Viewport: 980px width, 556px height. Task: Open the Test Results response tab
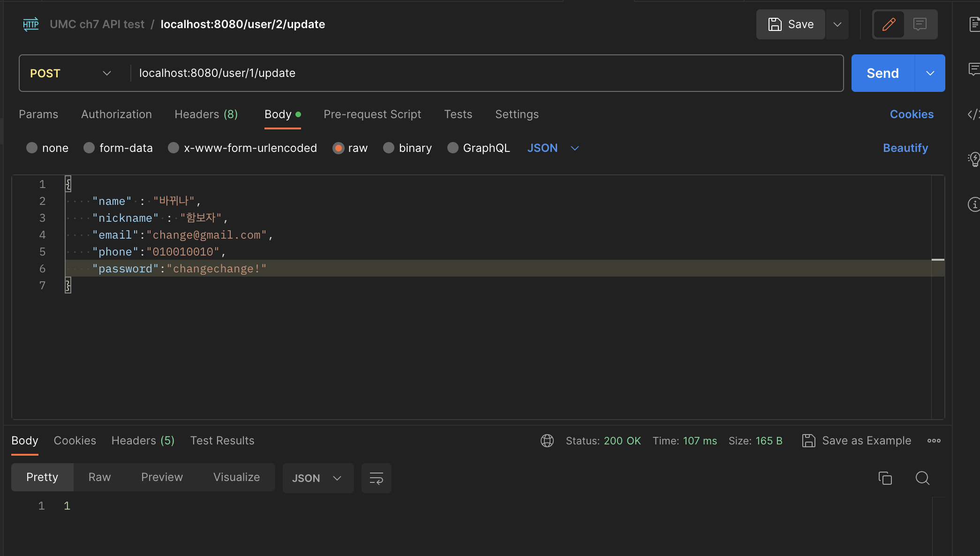222,441
